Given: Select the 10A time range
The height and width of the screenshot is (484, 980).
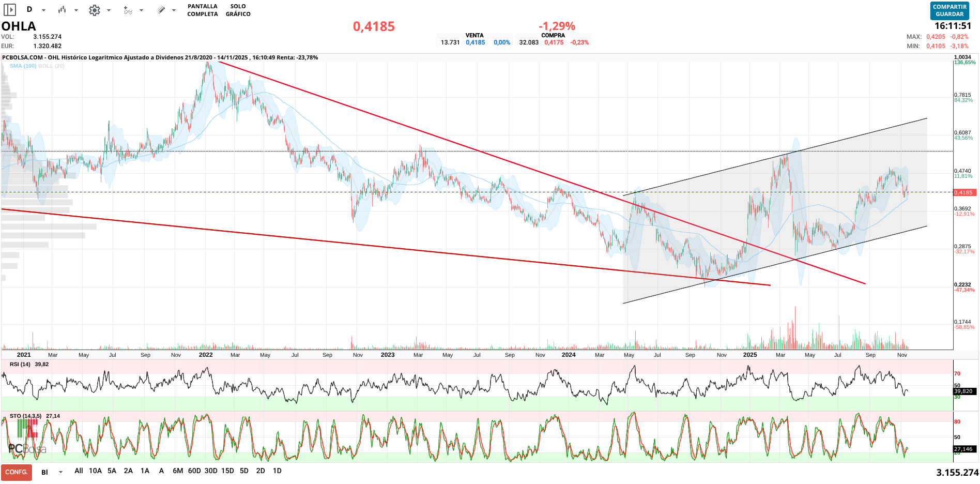Looking at the screenshot, I should (x=95, y=471).
